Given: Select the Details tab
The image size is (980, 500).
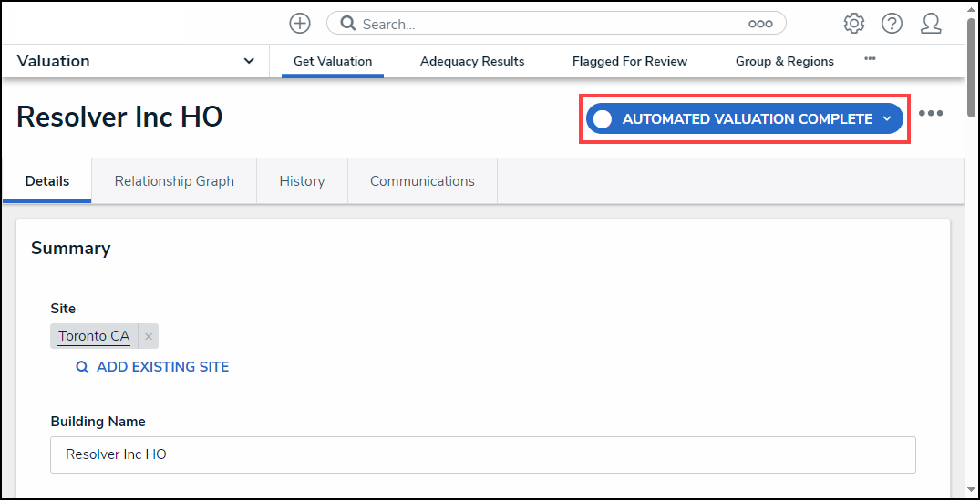Looking at the screenshot, I should pos(47,181).
